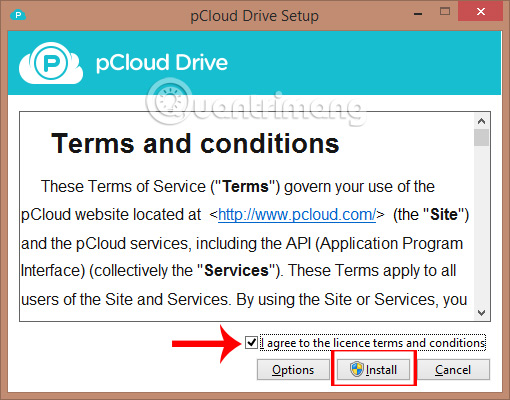Click the scroll down arrow in terms box

coord(481,313)
